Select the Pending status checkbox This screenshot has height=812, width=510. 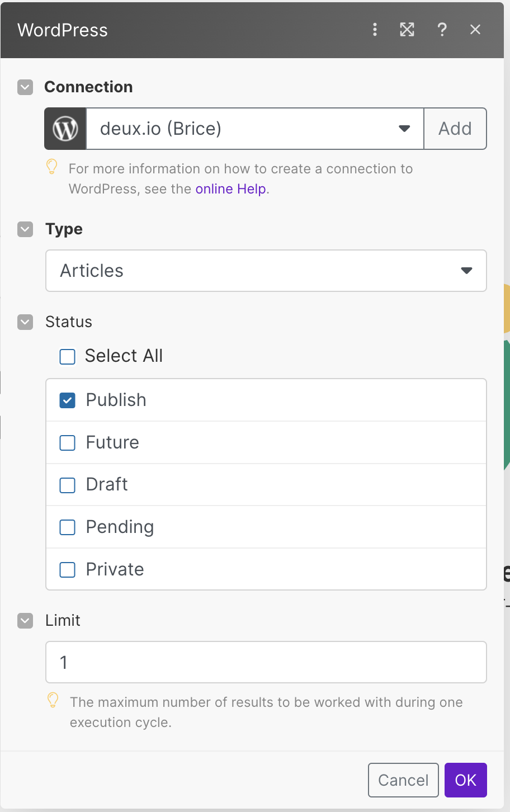tap(68, 527)
